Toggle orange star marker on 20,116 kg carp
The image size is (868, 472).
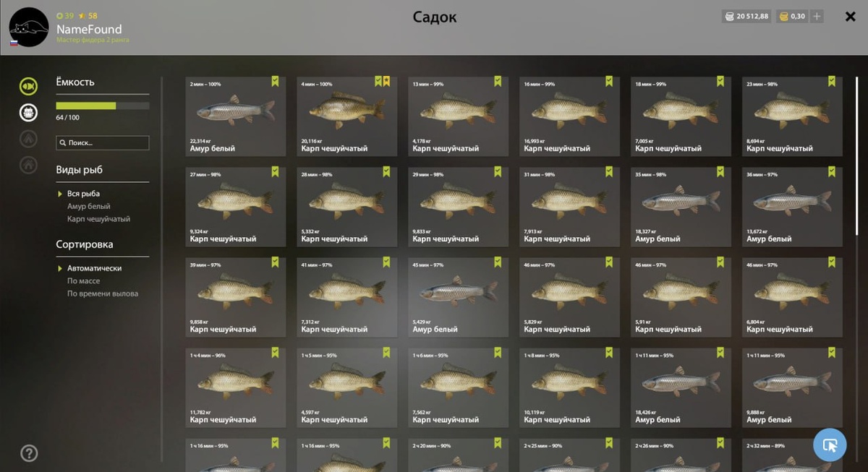coord(386,82)
